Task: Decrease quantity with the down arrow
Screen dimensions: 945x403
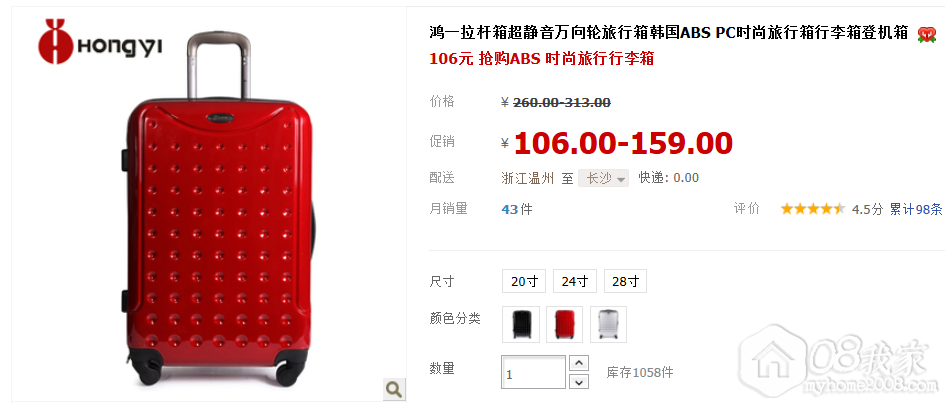Action: (x=579, y=381)
